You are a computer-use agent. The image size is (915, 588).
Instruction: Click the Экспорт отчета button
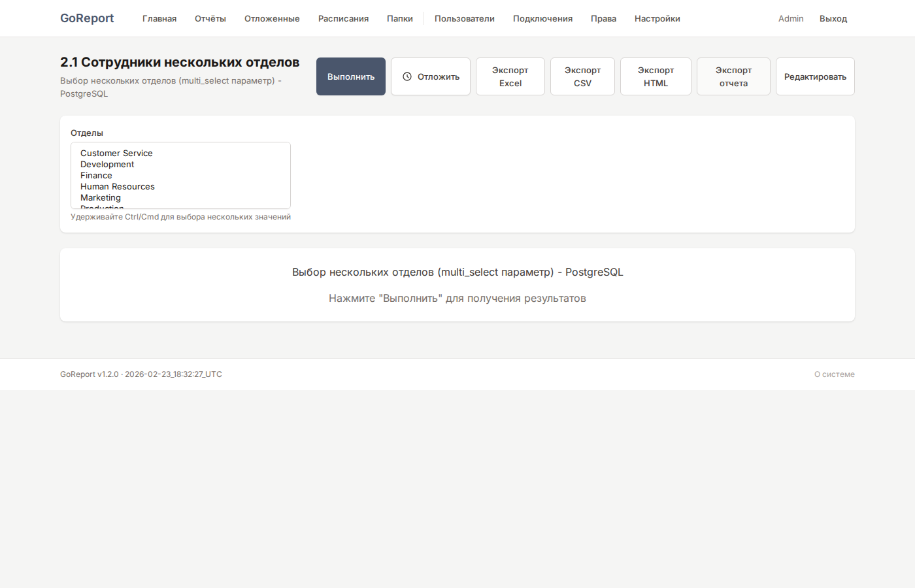coord(733,76)
